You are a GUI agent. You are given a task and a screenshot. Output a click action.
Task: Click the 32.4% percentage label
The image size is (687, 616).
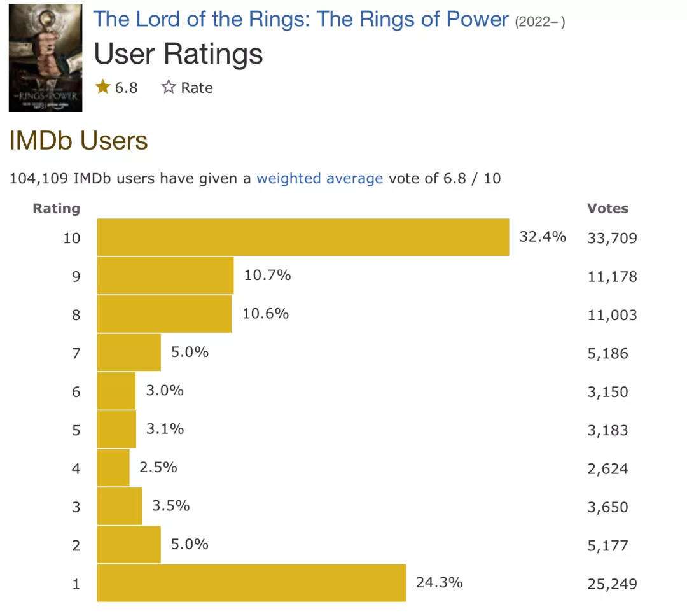[543, 237]
